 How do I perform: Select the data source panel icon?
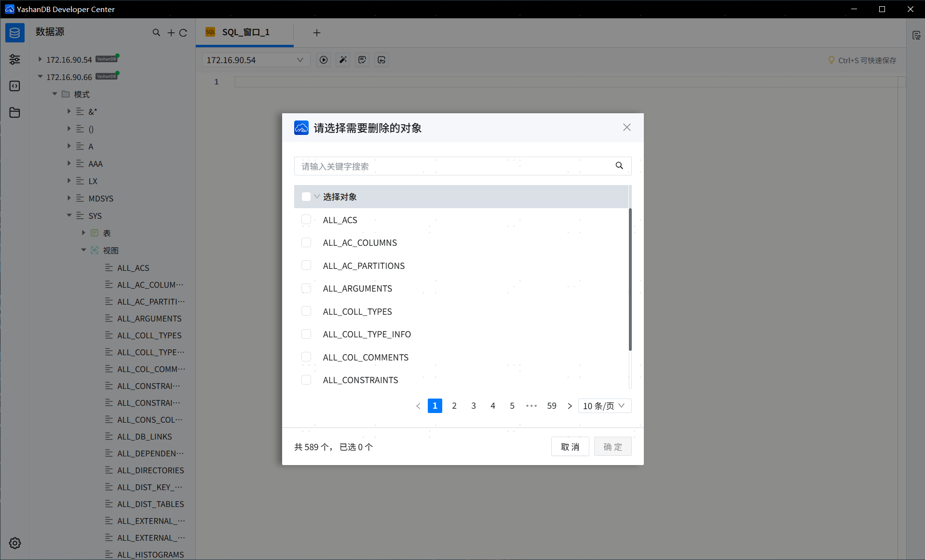point(14,32)
